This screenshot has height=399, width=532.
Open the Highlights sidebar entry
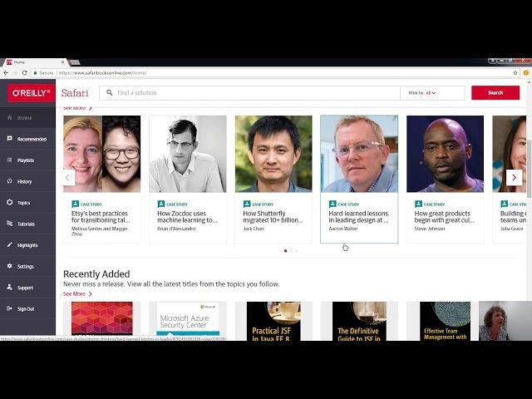coord(27,245)
